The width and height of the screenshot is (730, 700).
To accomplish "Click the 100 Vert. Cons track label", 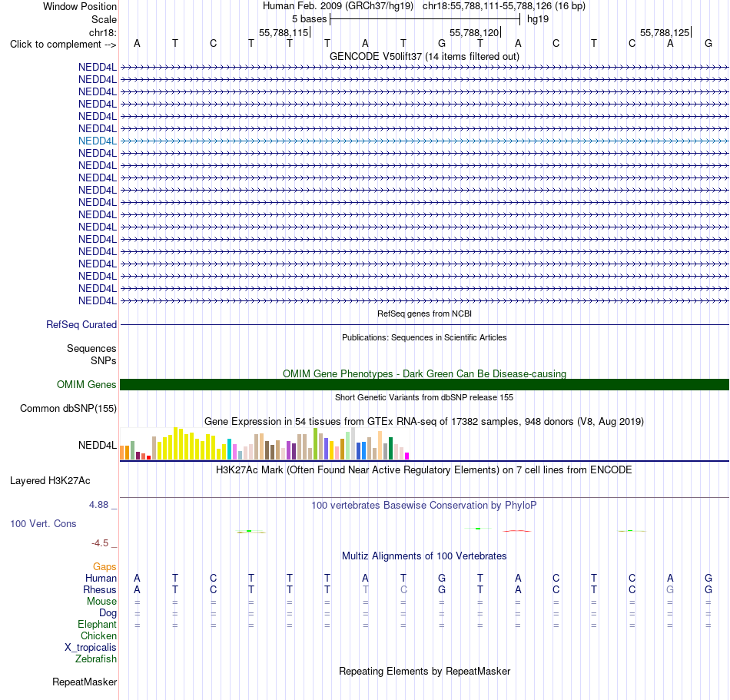I will (x=43, y=523).
